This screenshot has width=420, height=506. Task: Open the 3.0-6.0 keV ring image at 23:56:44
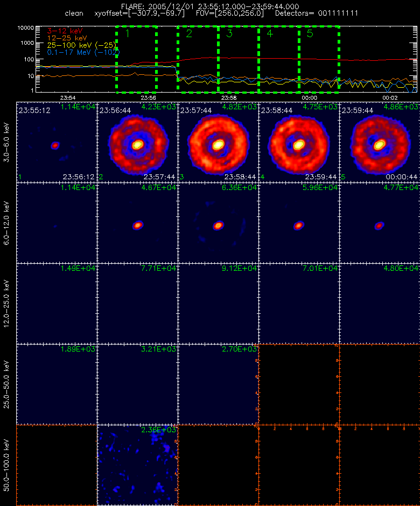click(x=137, y=142)
